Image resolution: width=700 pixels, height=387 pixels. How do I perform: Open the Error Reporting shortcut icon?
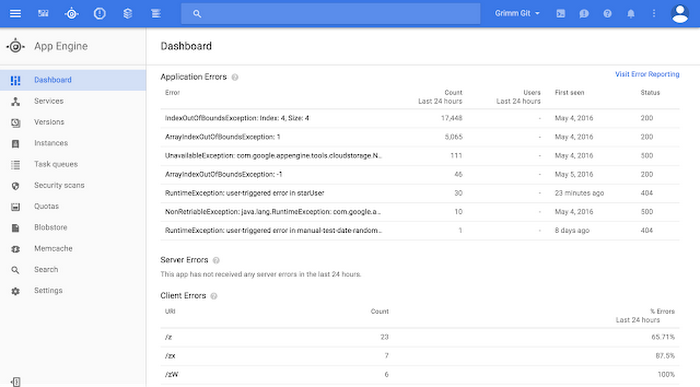pos(100,13)
